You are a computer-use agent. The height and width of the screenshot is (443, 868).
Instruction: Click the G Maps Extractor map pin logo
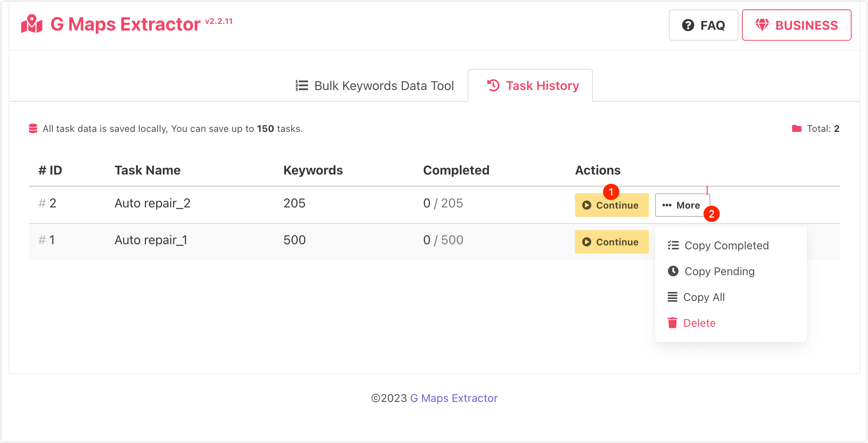(32, 24)
